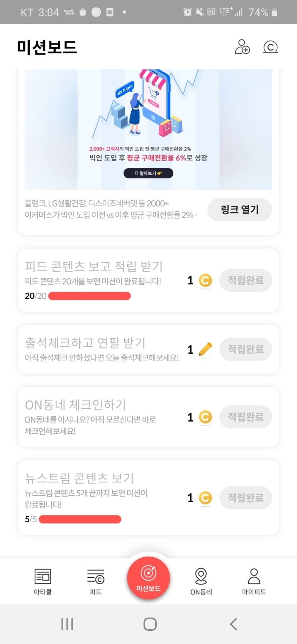Tap the pencil icon for attendance check mission
The width and height of the screenshot is (297, 644).
click(x=205, y=349)
